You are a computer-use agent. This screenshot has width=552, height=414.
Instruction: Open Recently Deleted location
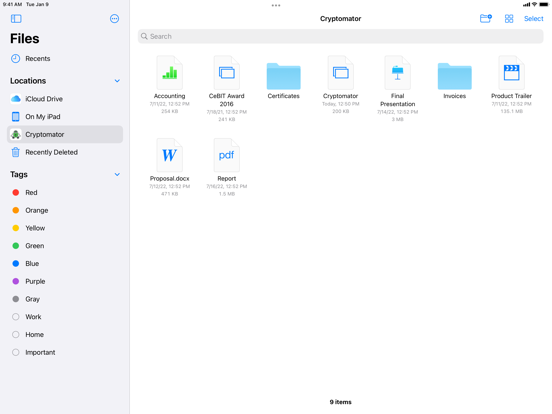[x=65, y=152]
